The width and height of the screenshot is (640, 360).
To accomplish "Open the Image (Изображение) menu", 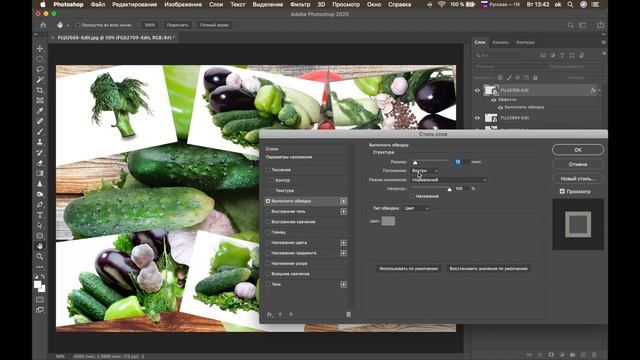I will coord(183,4).
